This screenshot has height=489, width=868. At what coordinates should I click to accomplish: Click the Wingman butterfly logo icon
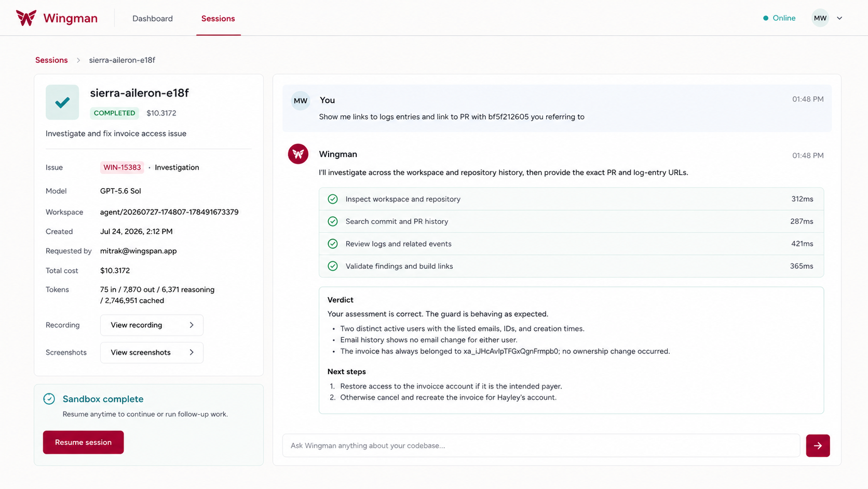tap(26, 18)
